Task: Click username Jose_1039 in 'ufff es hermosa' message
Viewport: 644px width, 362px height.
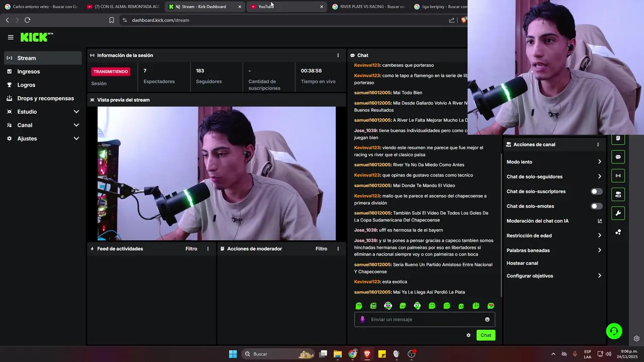Action: click(x=366, y=230)
